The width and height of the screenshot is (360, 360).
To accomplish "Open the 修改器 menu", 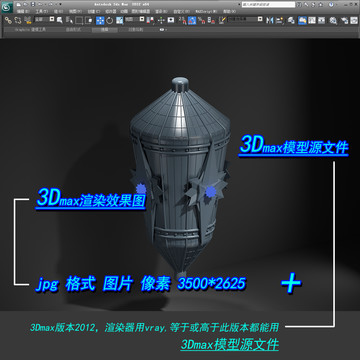I will point(111,11).
